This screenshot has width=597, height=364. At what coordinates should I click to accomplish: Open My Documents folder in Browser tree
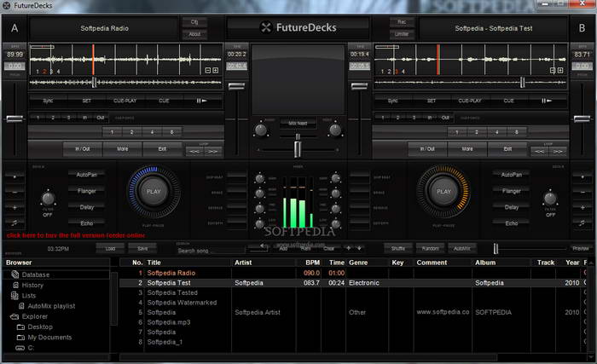(49, 337)
